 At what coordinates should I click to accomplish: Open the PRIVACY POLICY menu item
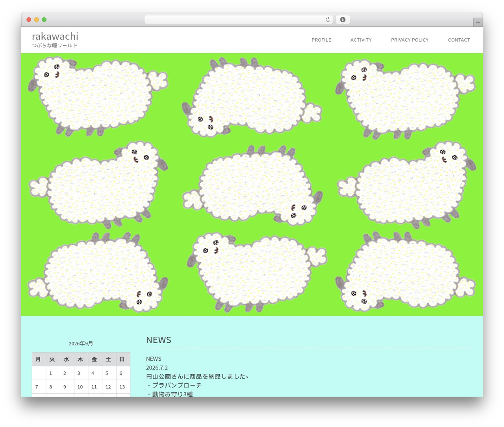click(409, 40)
